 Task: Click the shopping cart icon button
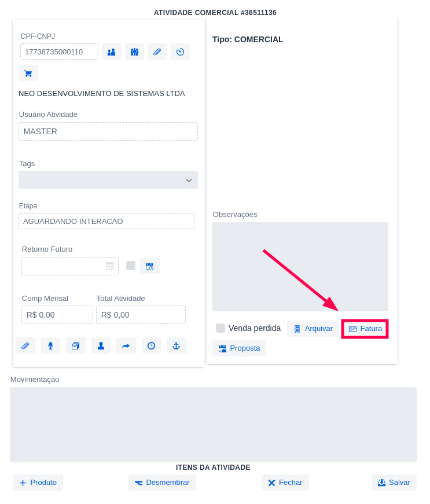28,73
